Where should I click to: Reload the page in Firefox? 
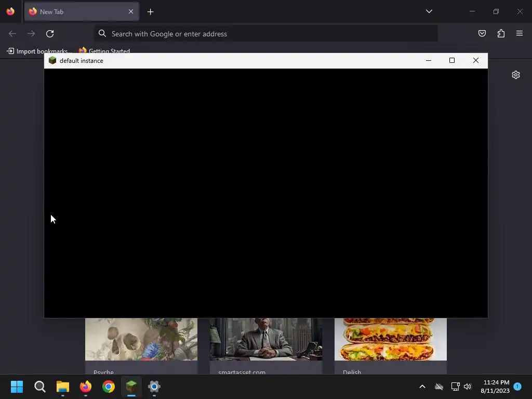(50, 34)
